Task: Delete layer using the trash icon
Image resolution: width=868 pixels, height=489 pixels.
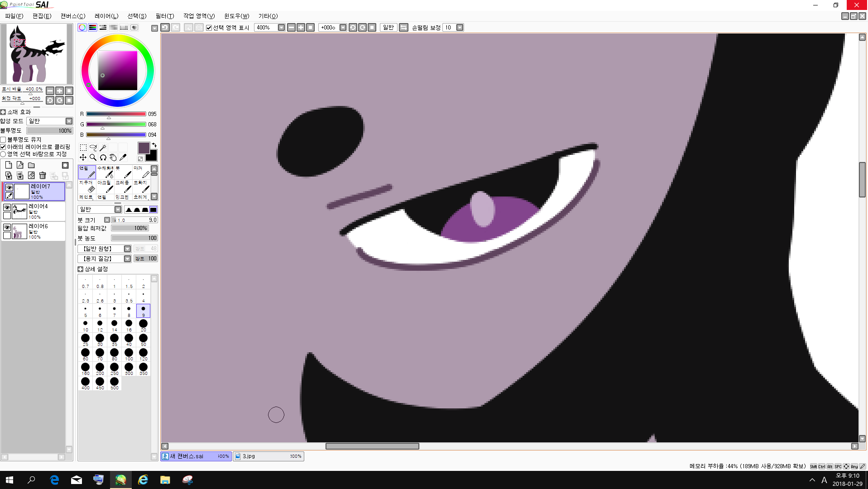Action: point(43,175)
